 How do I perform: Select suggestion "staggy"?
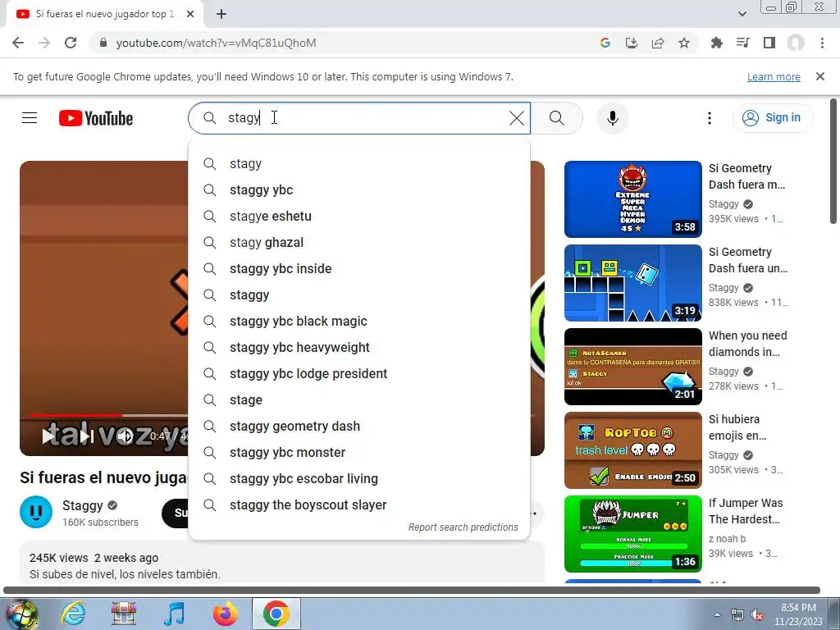coord(359,295)
